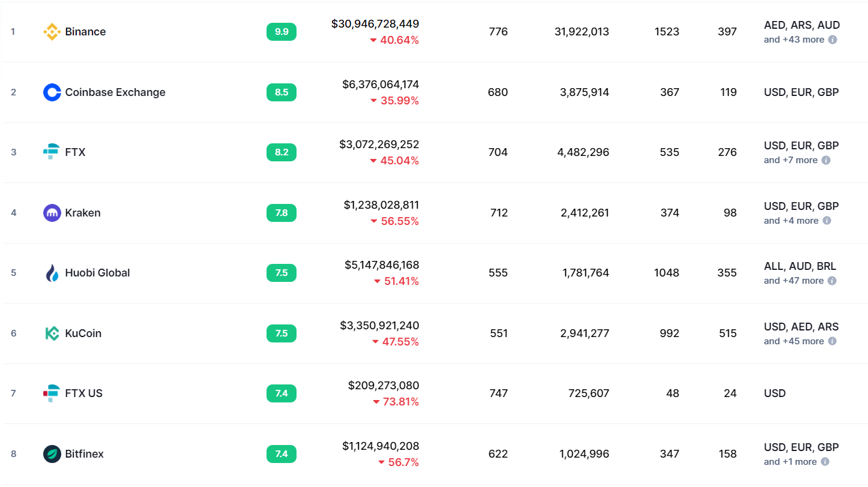Click the FTX US logo icon

click(x=52, y=393)
